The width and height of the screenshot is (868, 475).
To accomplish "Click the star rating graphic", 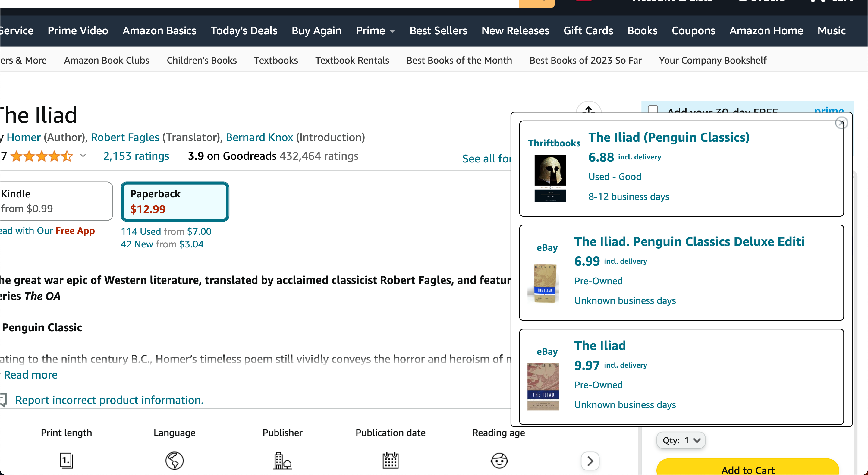I will pyautogui.click(x=42, y=156).
